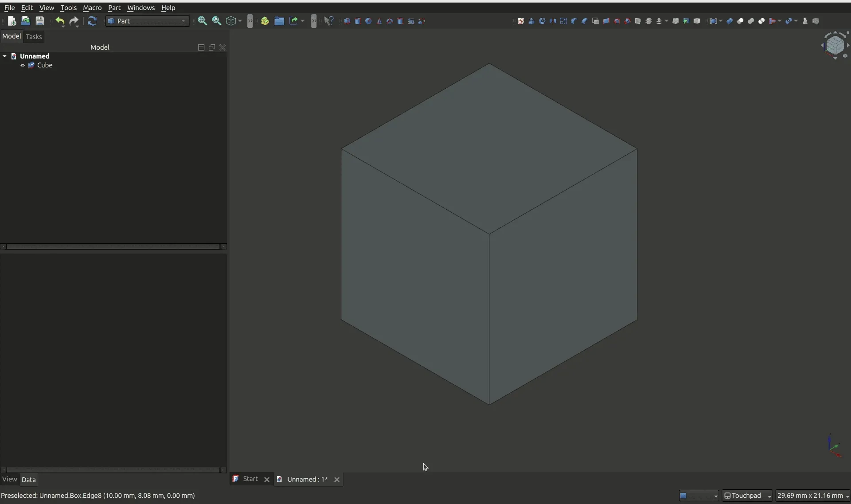Select the Part Box primitive tool
Image resolution: width=851 pixels, height=504 pixels.
(347, 21)
